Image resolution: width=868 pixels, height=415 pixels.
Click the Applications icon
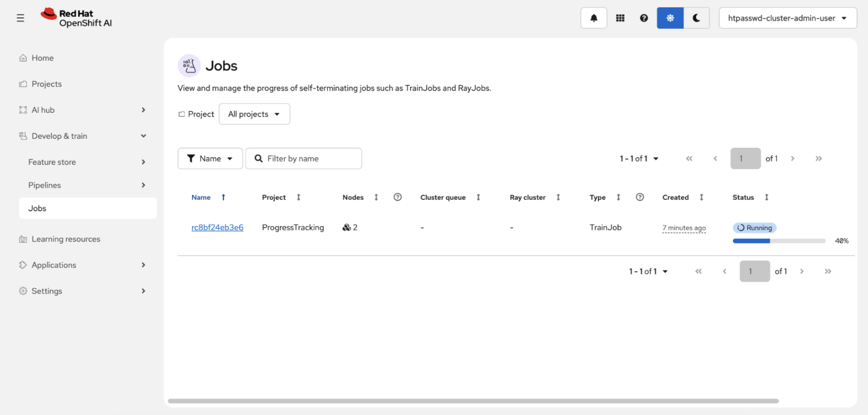[x=23, y=265]
